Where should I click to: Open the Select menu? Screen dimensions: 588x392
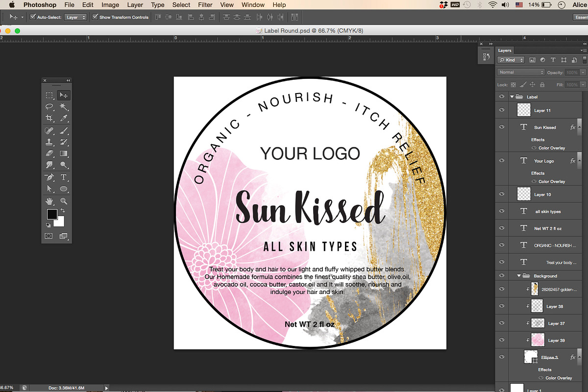[x=181, y=5]
